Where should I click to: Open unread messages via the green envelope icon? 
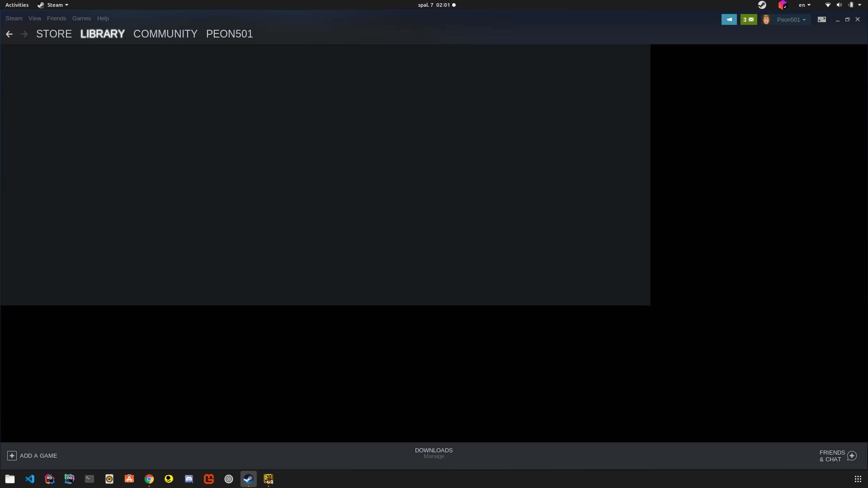coord(749,19)
